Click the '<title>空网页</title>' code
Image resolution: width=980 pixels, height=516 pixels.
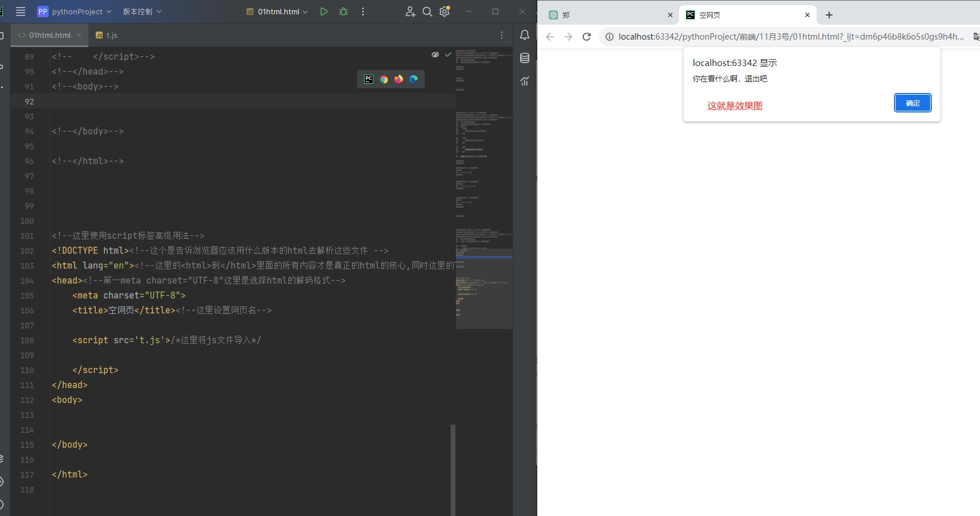point(124,311)
